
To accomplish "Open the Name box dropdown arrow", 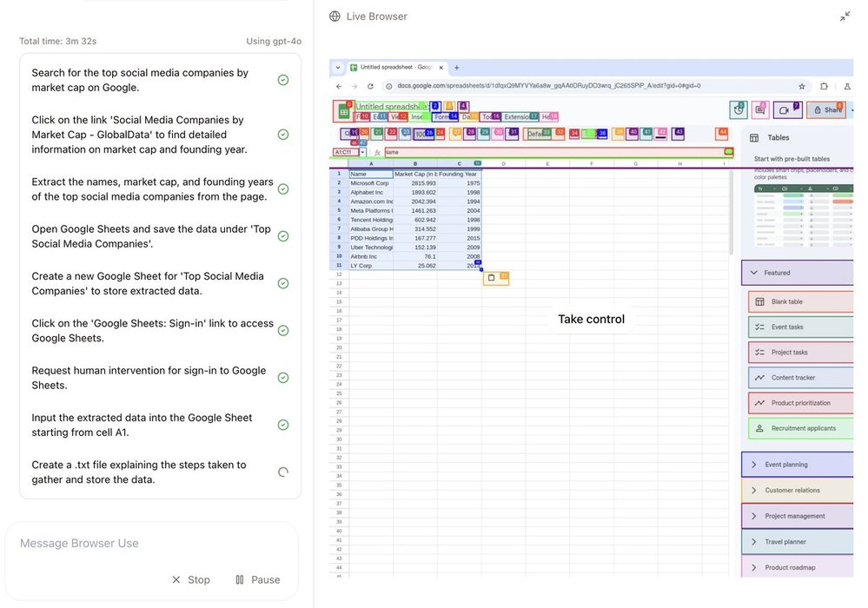I will [x=362, y=152].
